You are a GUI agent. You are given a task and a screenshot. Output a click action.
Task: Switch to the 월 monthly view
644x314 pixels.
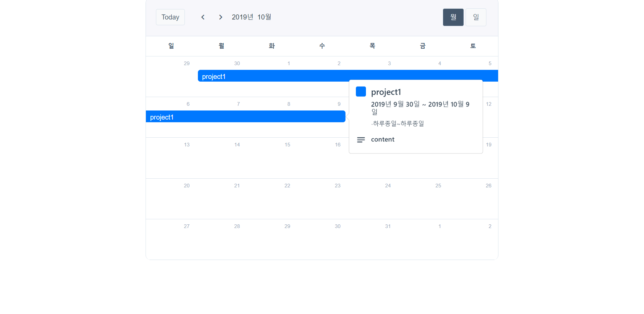click(453, 17)
